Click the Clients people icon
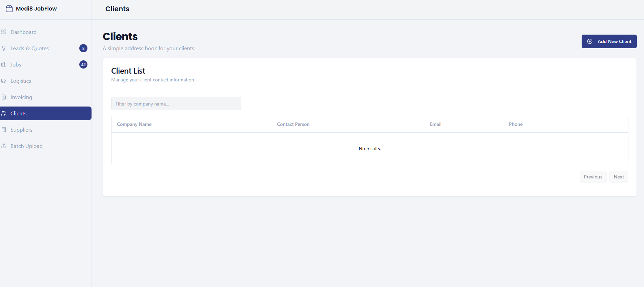644x287 pixels. pyautogui.click(x=4, y=113)
